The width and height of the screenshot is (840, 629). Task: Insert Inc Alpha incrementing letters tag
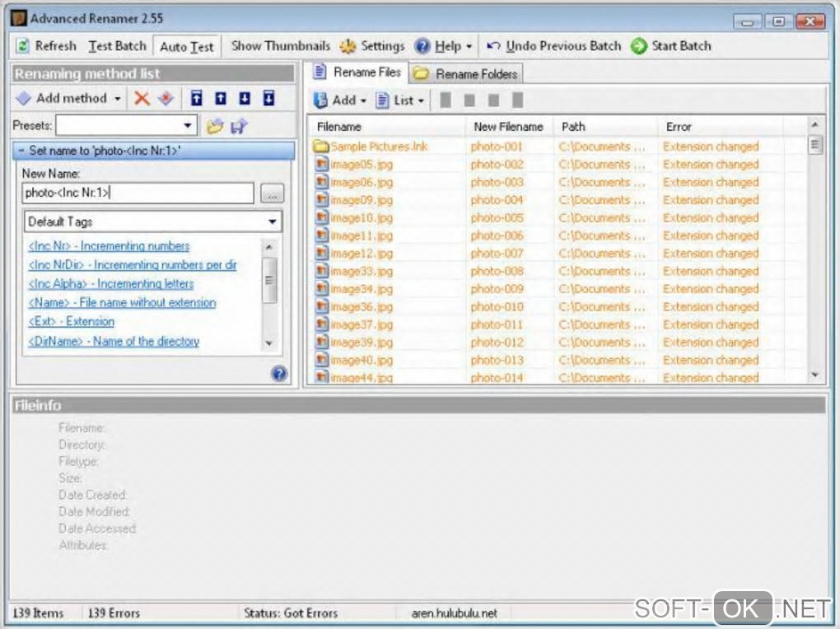[111, 284]
